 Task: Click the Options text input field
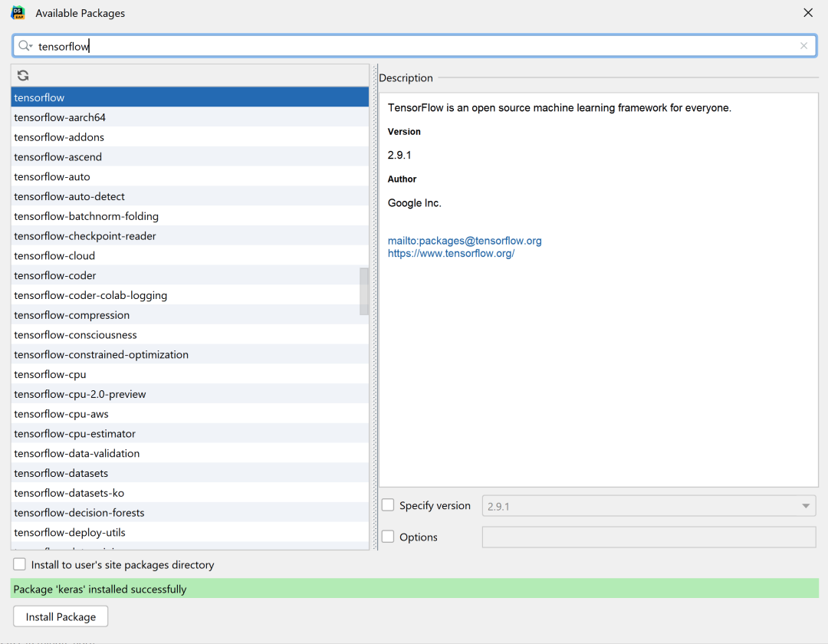649,537
